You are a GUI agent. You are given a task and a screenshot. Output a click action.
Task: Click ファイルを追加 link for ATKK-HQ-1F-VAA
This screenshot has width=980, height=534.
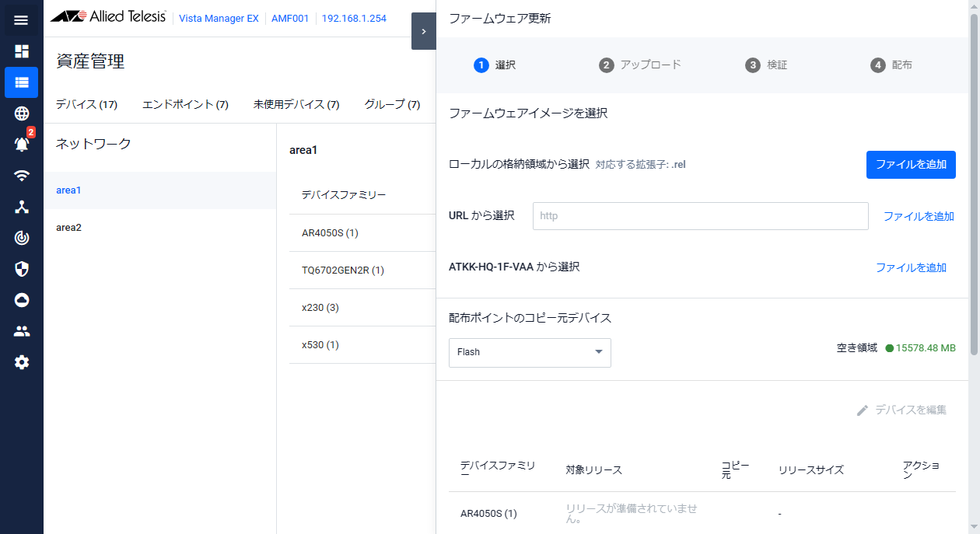[x=911, y=267]
